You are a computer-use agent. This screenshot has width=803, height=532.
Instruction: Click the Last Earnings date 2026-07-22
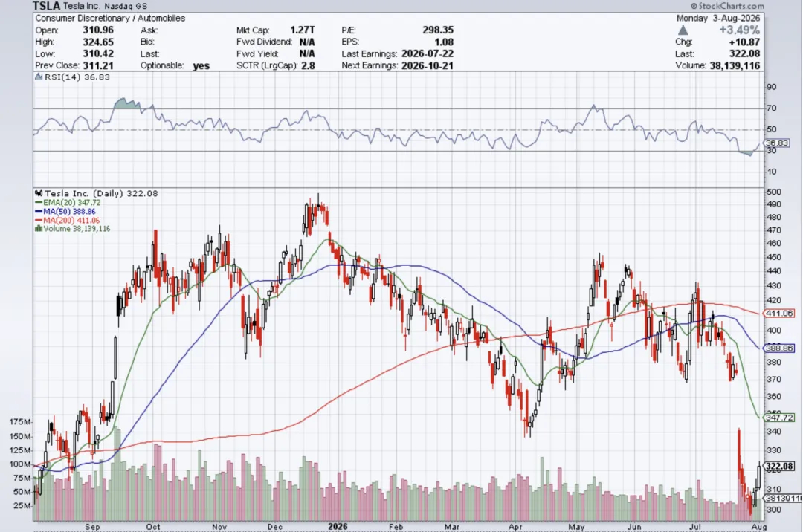pos(428,53)
